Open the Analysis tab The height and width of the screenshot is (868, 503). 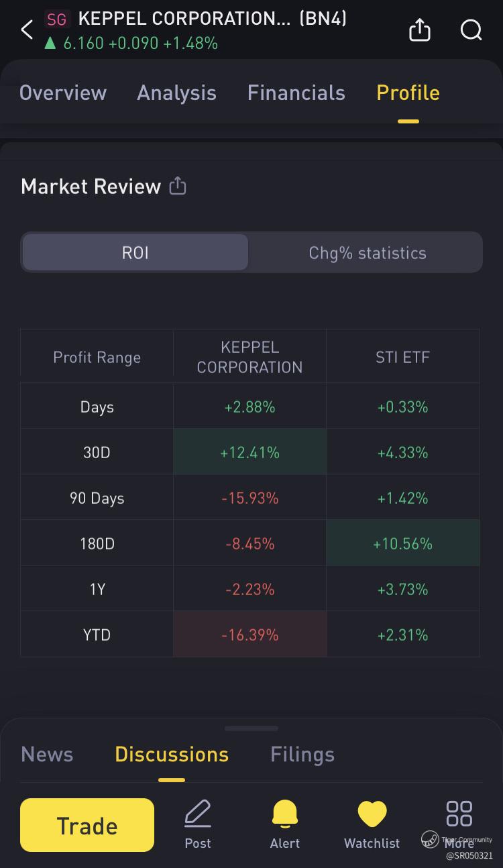[176, 93]
